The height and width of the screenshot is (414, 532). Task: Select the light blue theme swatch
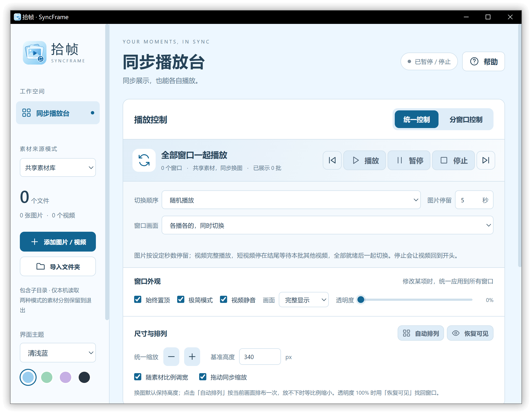coord(28,378)
